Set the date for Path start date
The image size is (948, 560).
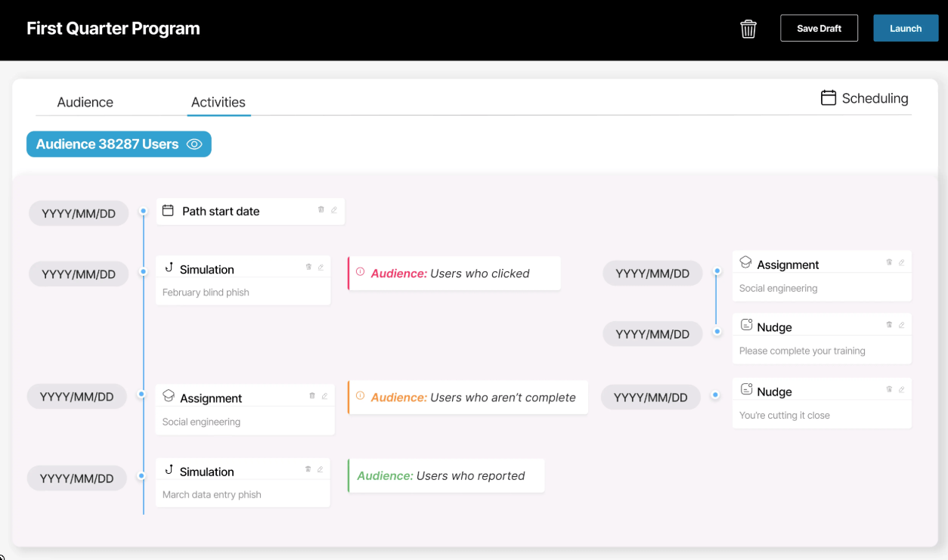click(x=79, y=214)
